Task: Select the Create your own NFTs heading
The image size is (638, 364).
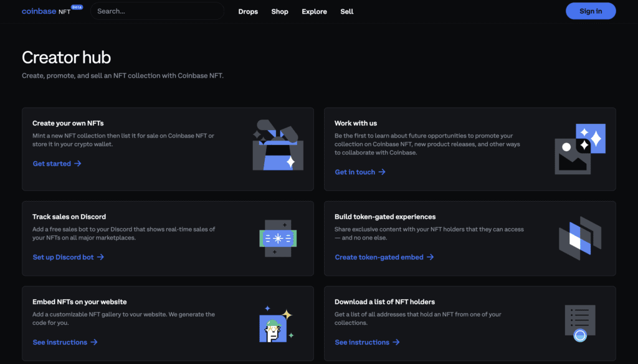Action: pos(68,123)
